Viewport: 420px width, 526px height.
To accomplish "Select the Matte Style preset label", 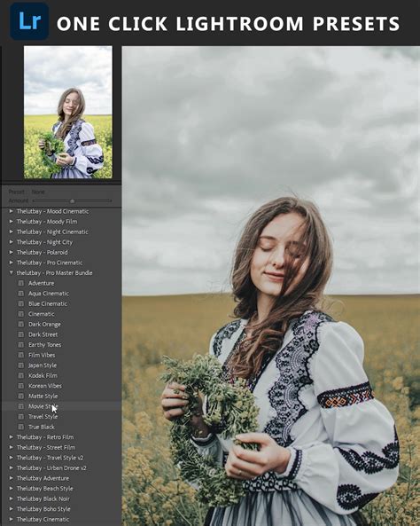I will coord(43,396).
